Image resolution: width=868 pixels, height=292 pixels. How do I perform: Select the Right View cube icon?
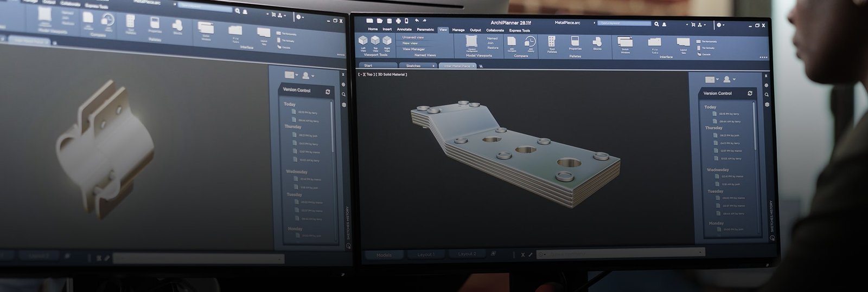coord(387,41)
